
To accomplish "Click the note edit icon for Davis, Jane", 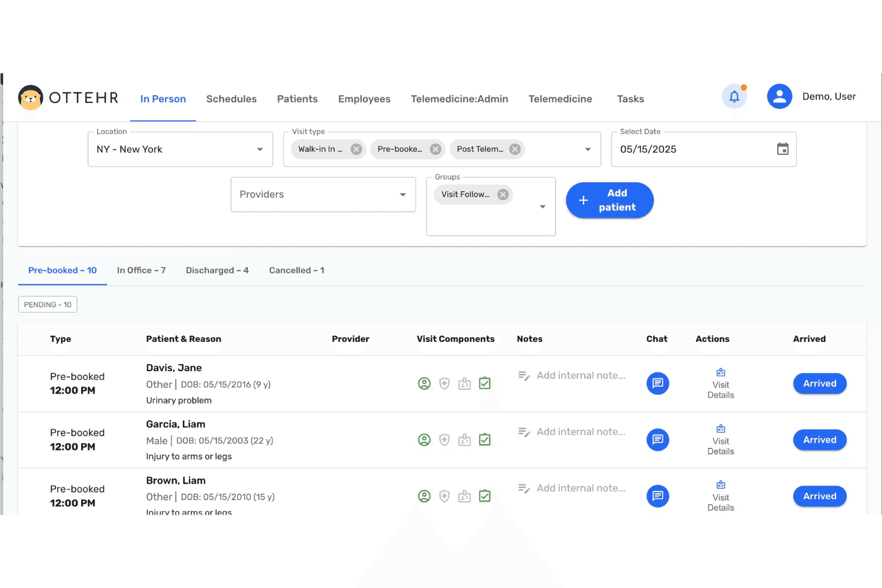I will pyautogui.click(x=524, y=376).
